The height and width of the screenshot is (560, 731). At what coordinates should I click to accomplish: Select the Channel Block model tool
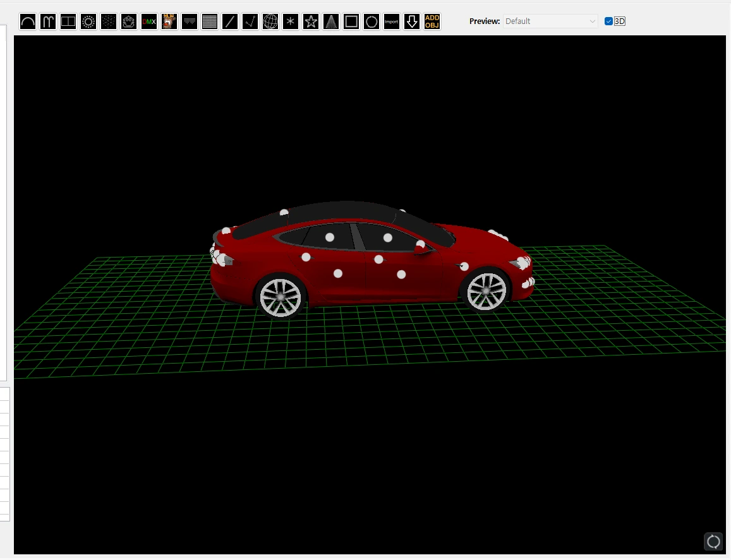(68, 21)
